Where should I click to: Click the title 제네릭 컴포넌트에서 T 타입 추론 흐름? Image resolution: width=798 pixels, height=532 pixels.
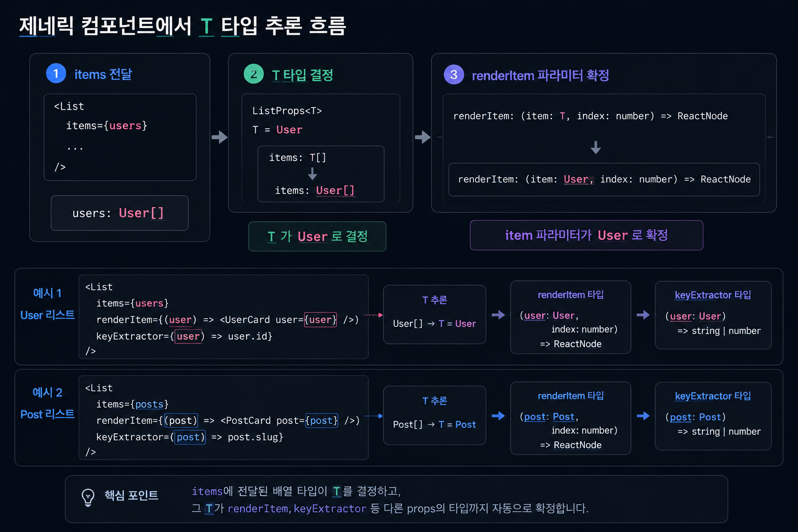click(182, 26)
